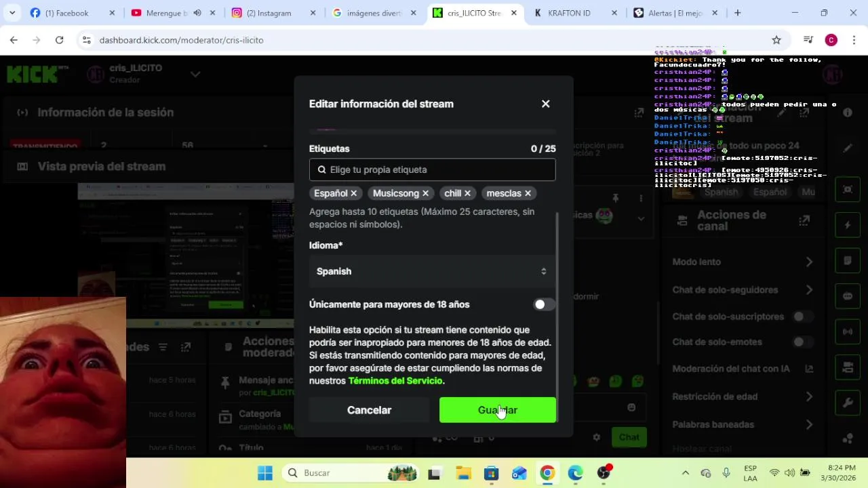Viewport: 868px width, 488px height.
Task: Switch to the Instagram tab
Action: tap(273, 13)
